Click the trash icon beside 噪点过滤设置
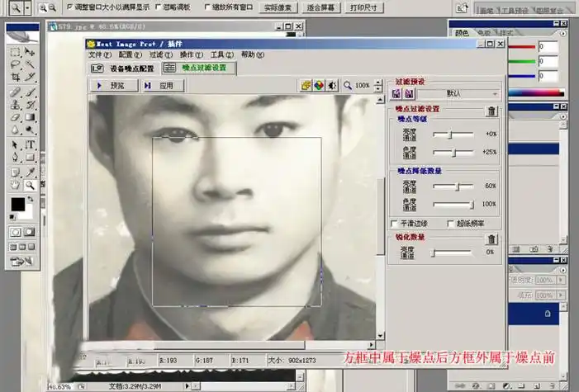This screenshot has width=579, height=392. click(x=491, y=111)
